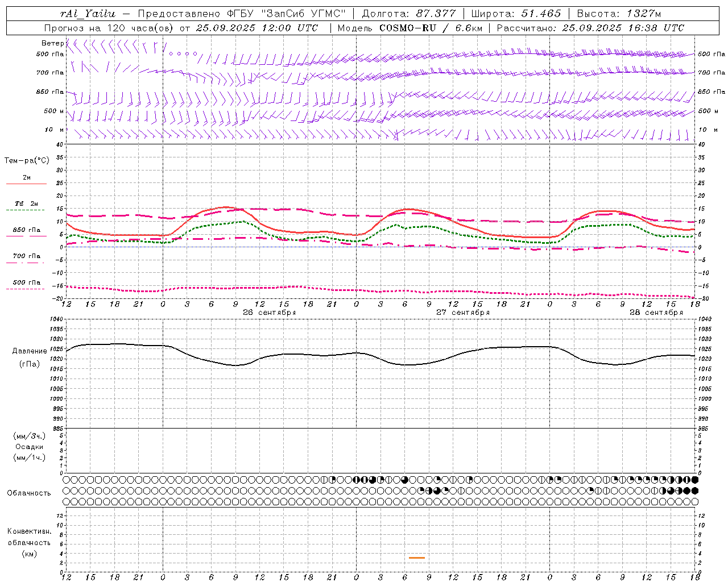Click the '(мм/3ч.)' precipitation unit label
This screenshot has height=582, width=728.
point(30,436)
